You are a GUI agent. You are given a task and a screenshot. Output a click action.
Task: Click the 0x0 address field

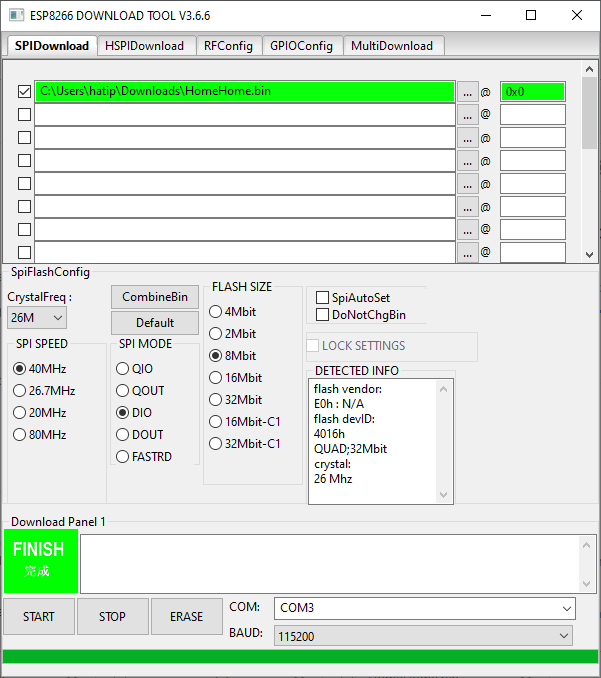(x=533, y=92)
